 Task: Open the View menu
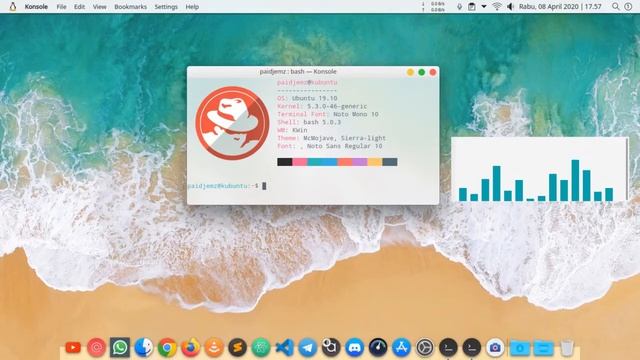pos(99,7)
